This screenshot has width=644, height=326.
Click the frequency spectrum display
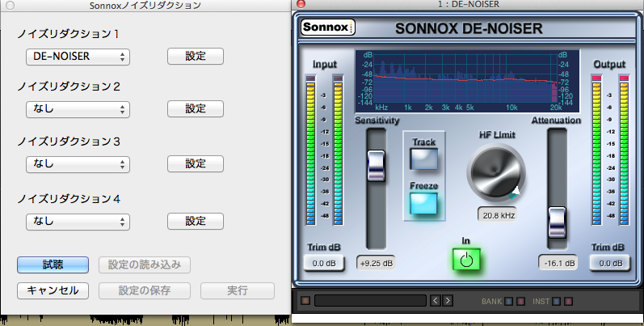(x=467, y=82)
